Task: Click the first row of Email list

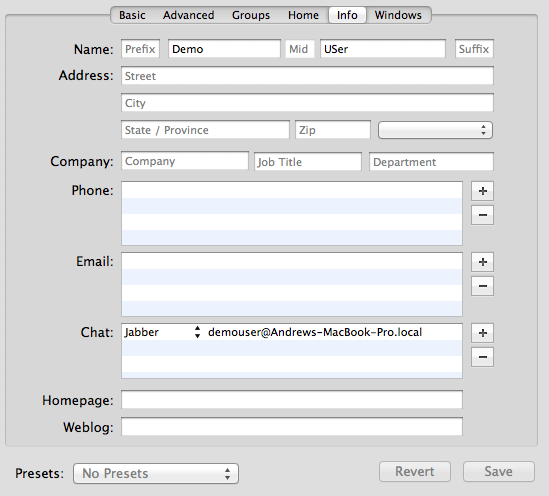Action: click(292, 261)
